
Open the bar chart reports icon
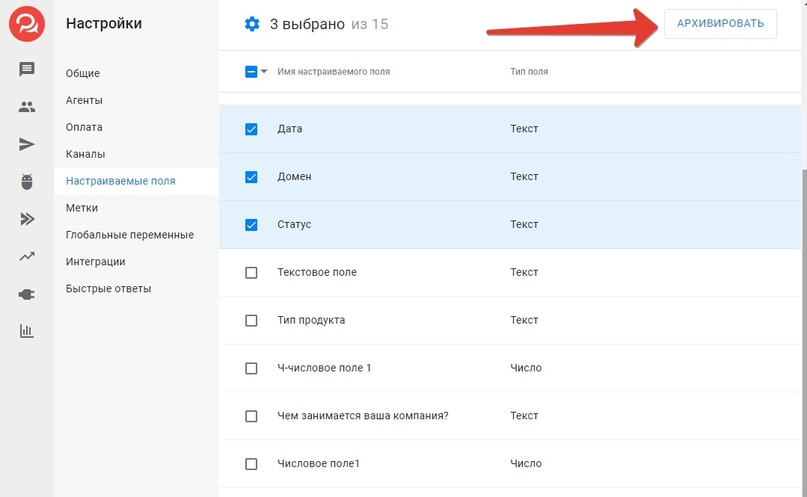coord(27,332)
